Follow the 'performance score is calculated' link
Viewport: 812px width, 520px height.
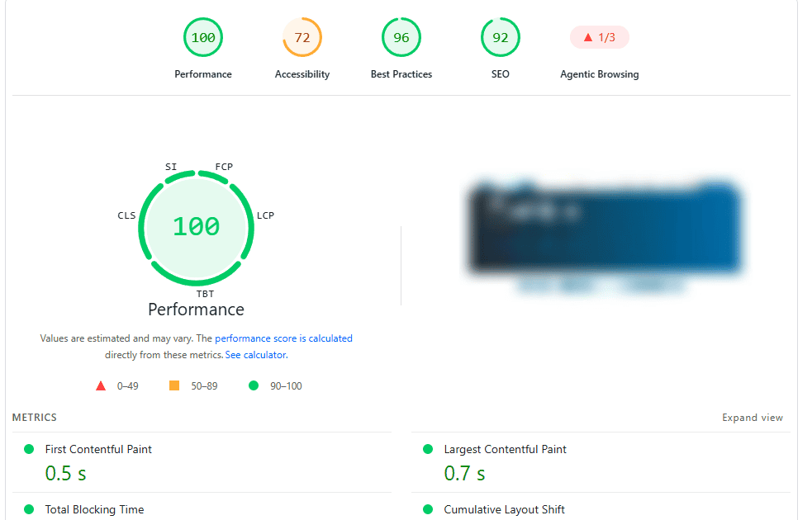(x=284, y=338)
